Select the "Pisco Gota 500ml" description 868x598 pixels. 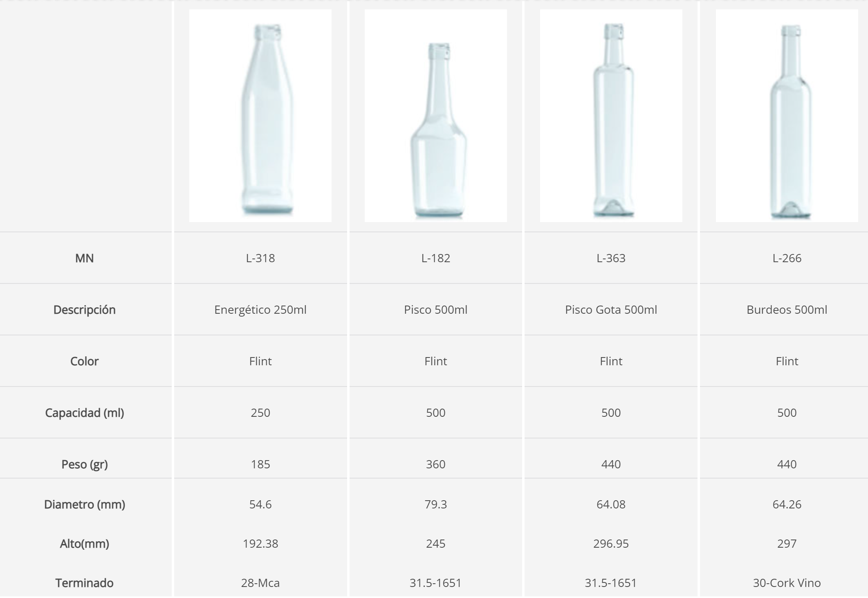click(x=611, y=310)
